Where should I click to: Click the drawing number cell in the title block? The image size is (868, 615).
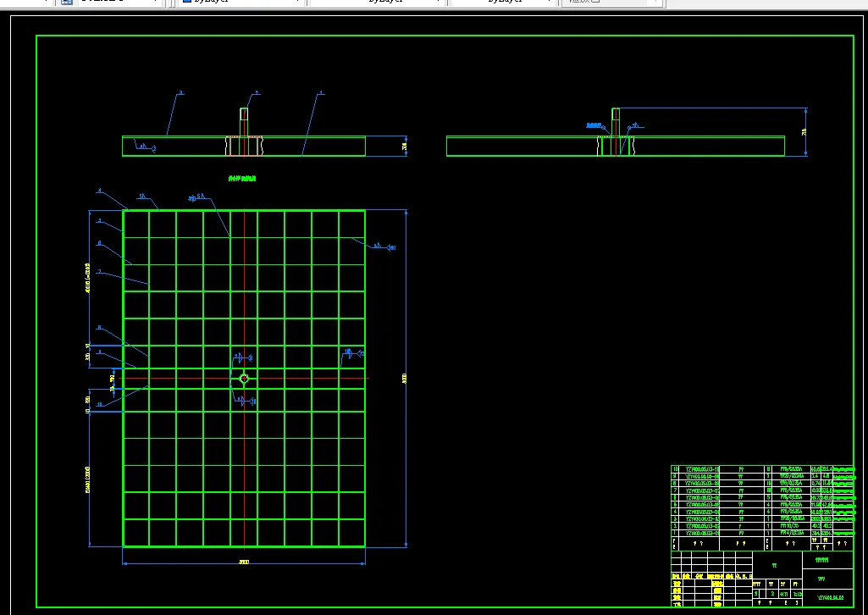(827, 597)
